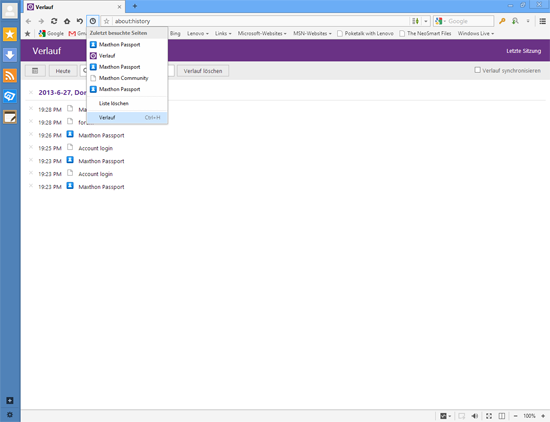The image size is (550, 422).
Task: Enter full screen from status bar
Action: (489, 416)
